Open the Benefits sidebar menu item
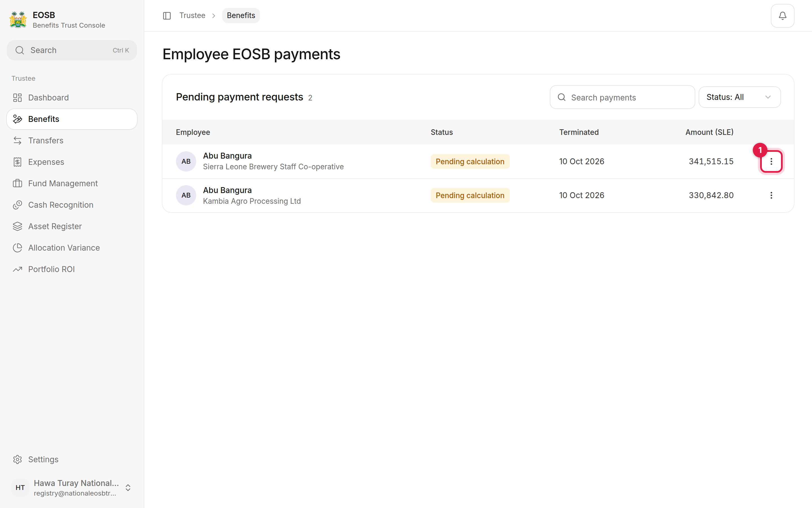The image size is (812, 508). (x=72, y=119)
